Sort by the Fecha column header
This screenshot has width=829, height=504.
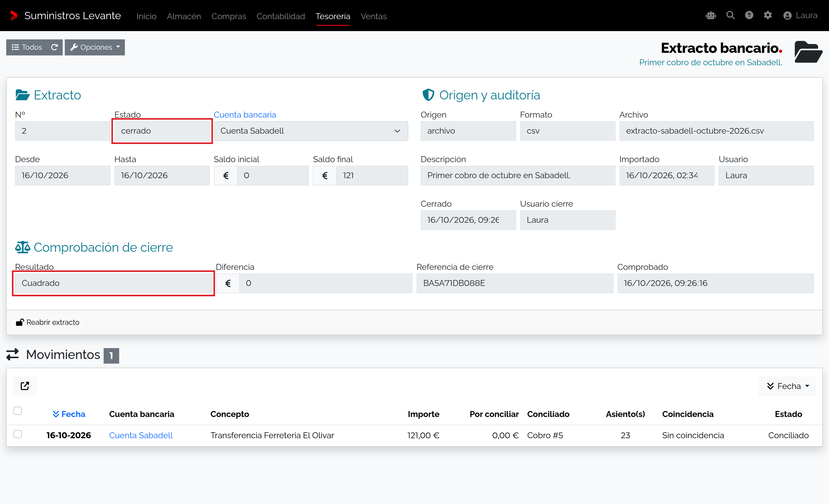(x=69, y=414)
